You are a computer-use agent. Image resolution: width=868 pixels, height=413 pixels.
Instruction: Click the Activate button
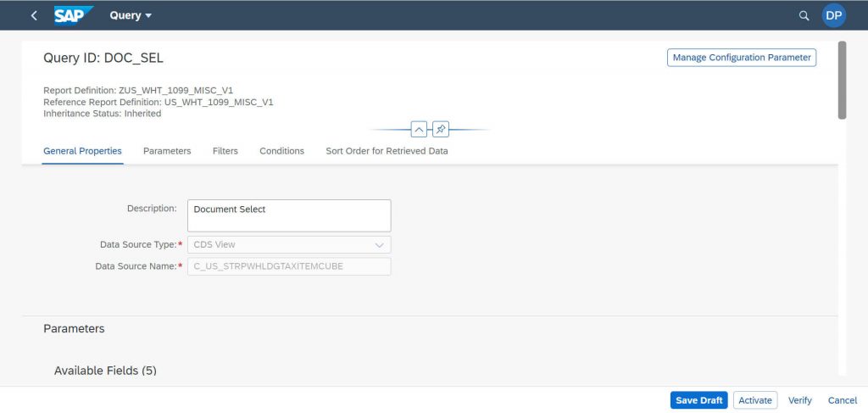click(755, 400)
